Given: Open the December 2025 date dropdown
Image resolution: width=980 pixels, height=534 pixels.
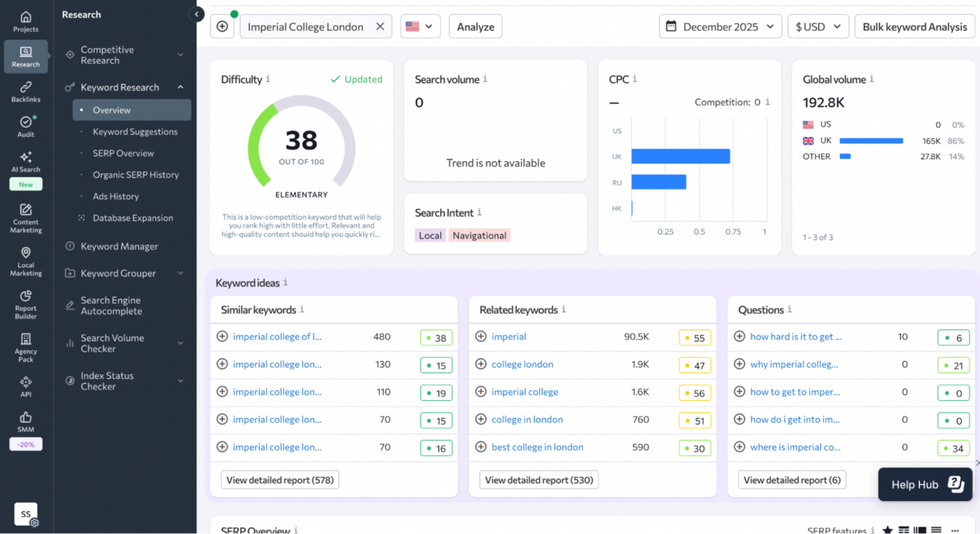Looking at the screenshot, I should pyautogui.click(x=720, y=27).
